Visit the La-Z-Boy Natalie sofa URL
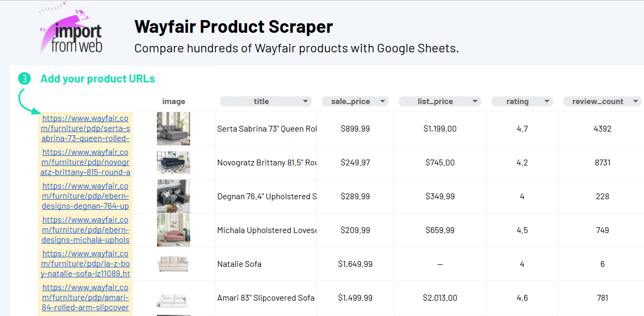Viewport: 644px width, 316px height. tap(86, 264)
